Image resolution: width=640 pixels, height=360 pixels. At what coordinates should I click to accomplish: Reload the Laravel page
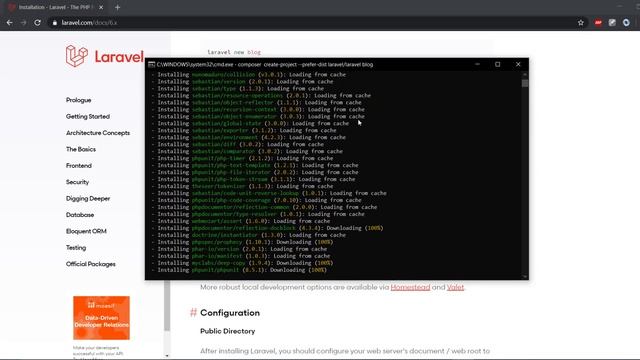tap(38, 23)
